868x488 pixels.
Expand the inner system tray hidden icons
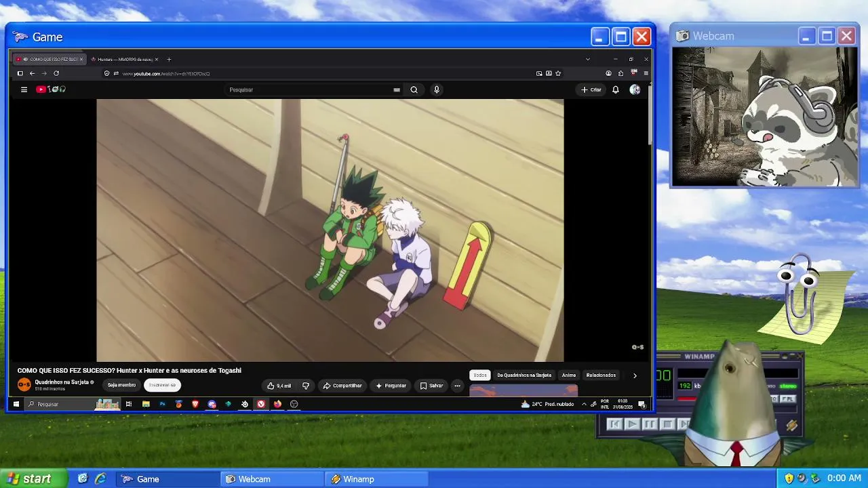tap(584, 404)
